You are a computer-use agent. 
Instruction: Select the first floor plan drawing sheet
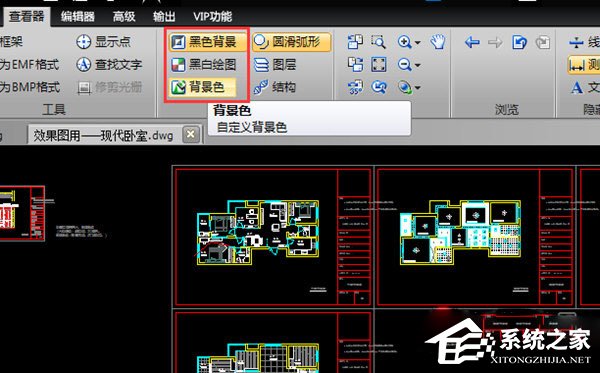(273, 236)
